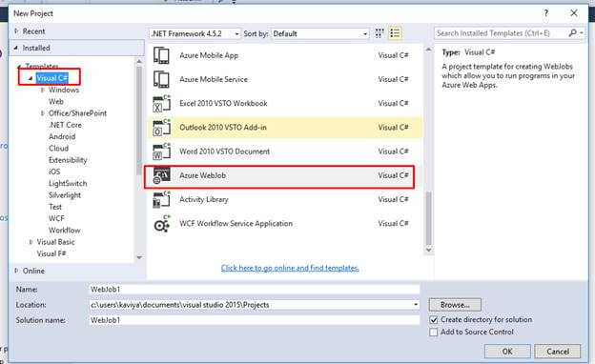Screen dimensions: 595x364
Task: Click the Activity Library template icon
Action: (161, 199)
